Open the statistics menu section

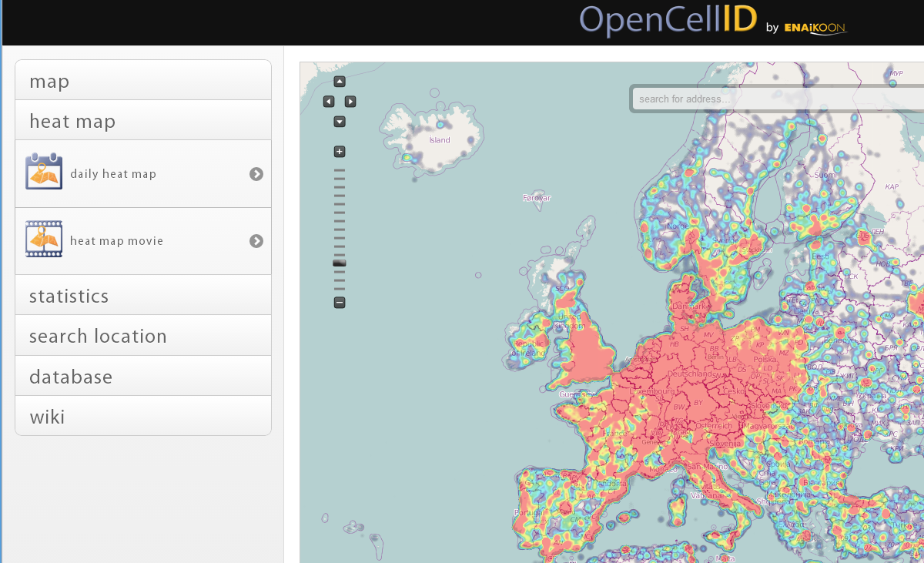(x=143, y=296)
